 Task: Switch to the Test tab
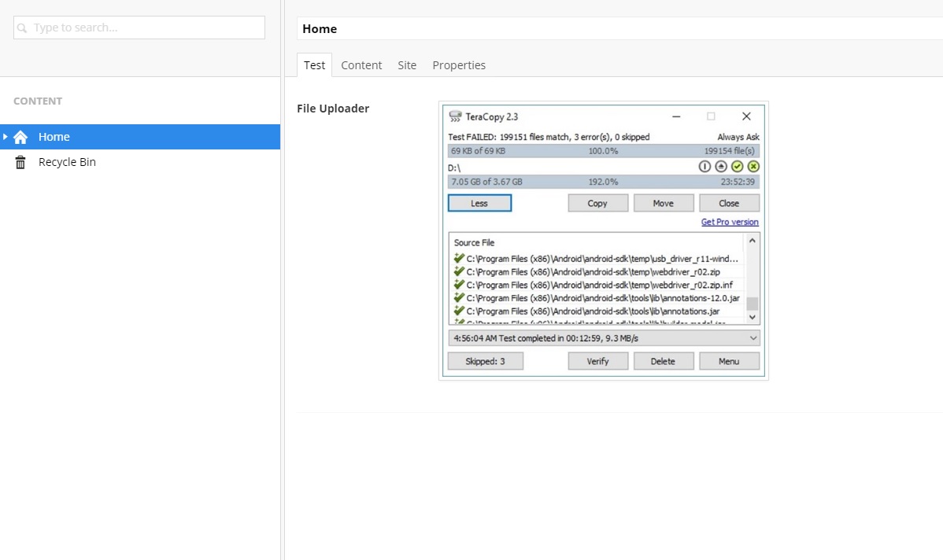click(314, 65)
